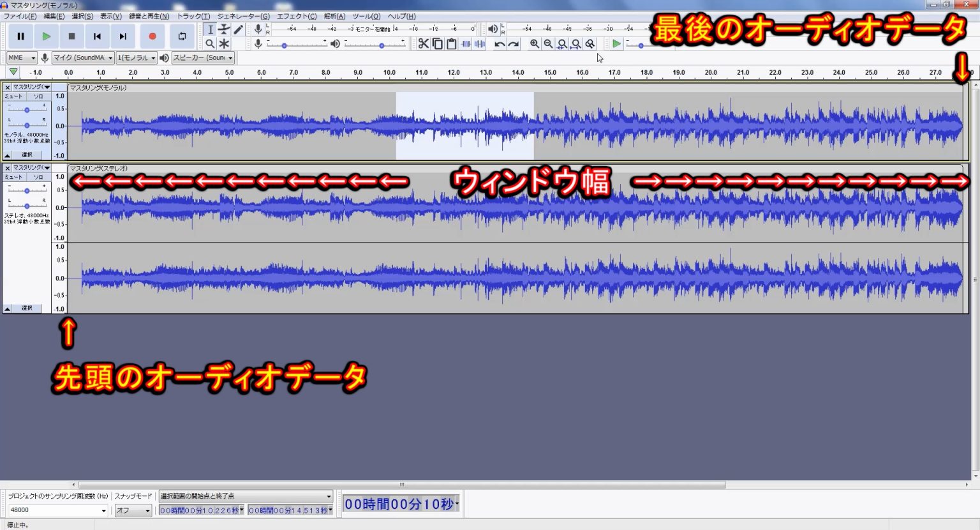Click the Silence Audio icon
The image size is (980, 530).
[480, 43]
